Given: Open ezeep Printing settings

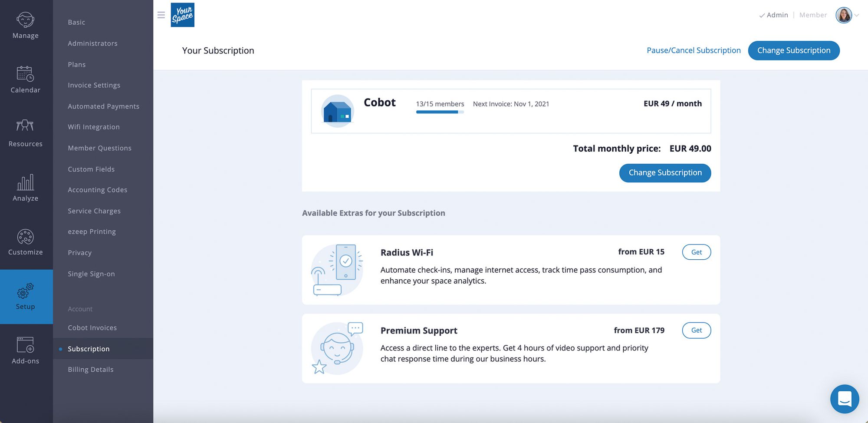Looking at the screenshot, I should click(92, 231).
